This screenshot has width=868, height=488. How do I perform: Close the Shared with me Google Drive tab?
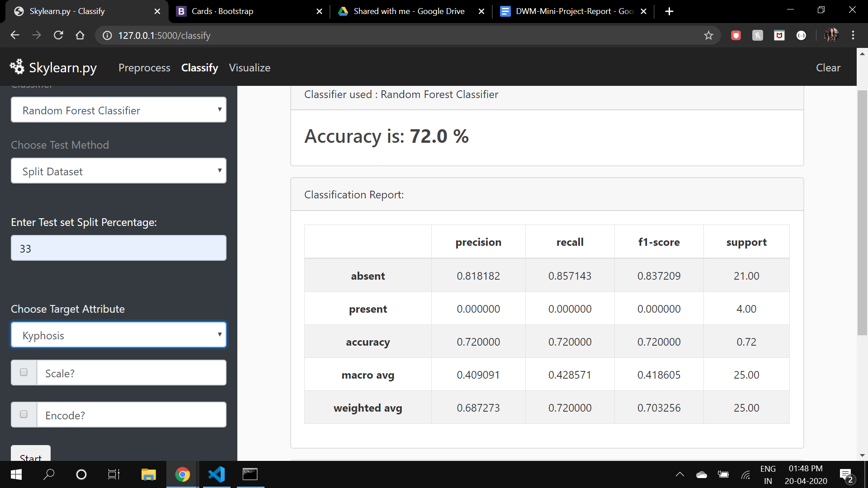(481, 11)
